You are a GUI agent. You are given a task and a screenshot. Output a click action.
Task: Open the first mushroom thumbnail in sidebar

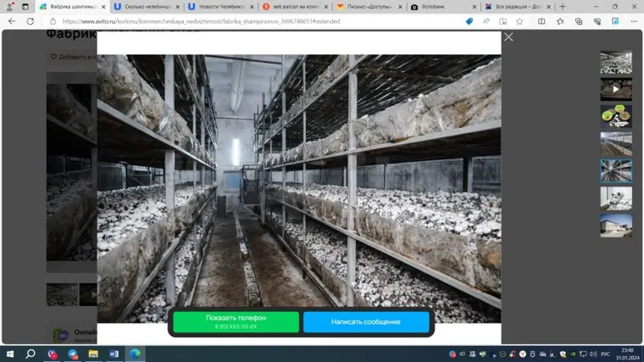pos(616,63)
